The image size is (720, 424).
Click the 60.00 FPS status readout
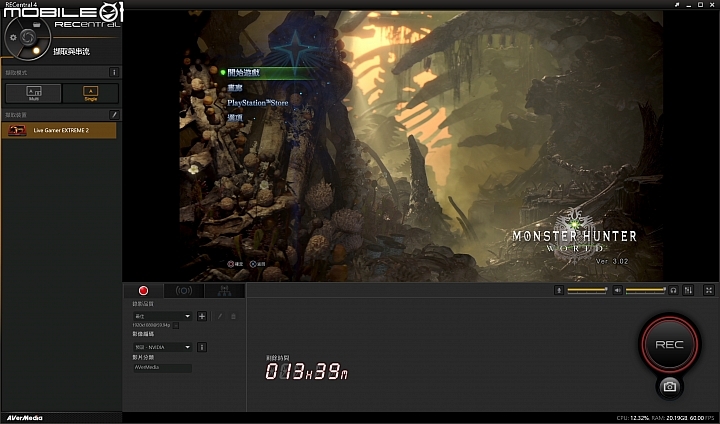point(703,418)
